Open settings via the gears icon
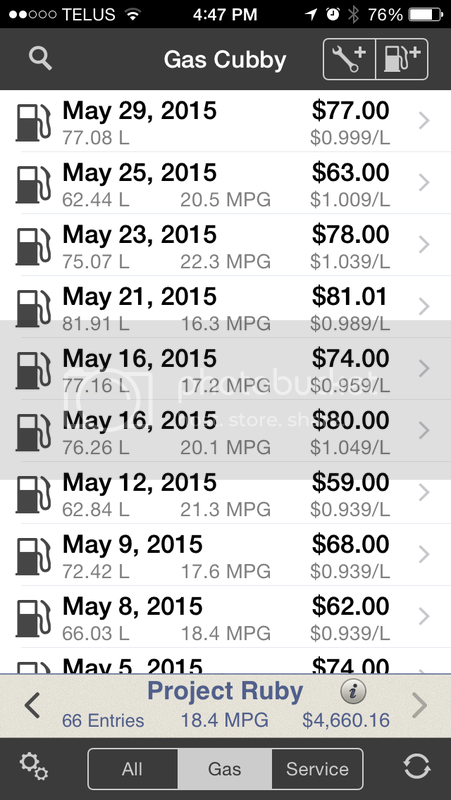 [x=34, y=767]
